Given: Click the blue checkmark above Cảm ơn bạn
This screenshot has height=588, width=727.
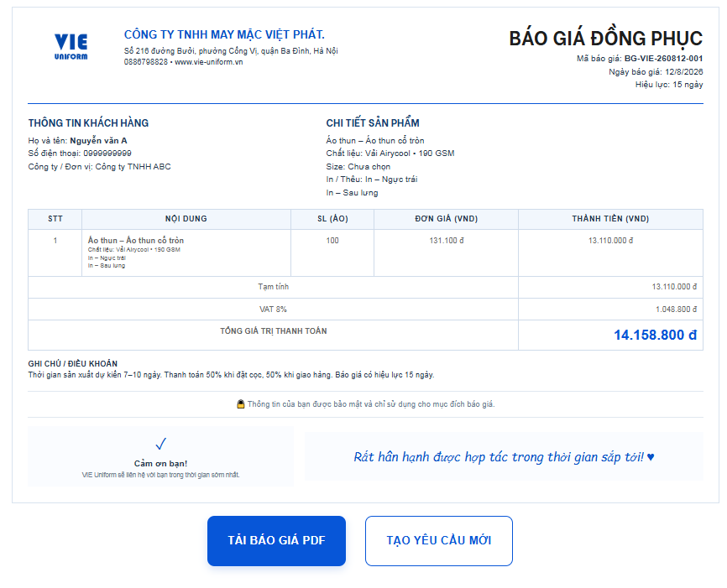Looking at the screenshot, I should point(161,444).
